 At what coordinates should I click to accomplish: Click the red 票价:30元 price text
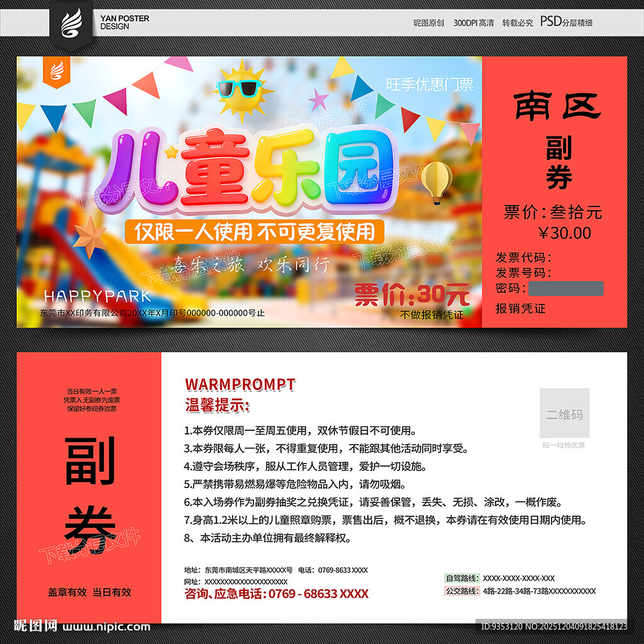click(x=412, y=291)
